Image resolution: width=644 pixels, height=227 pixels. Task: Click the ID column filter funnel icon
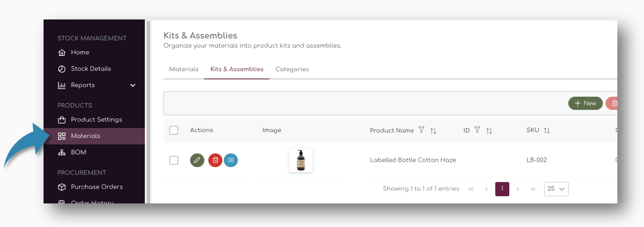[x=477, y=130]
